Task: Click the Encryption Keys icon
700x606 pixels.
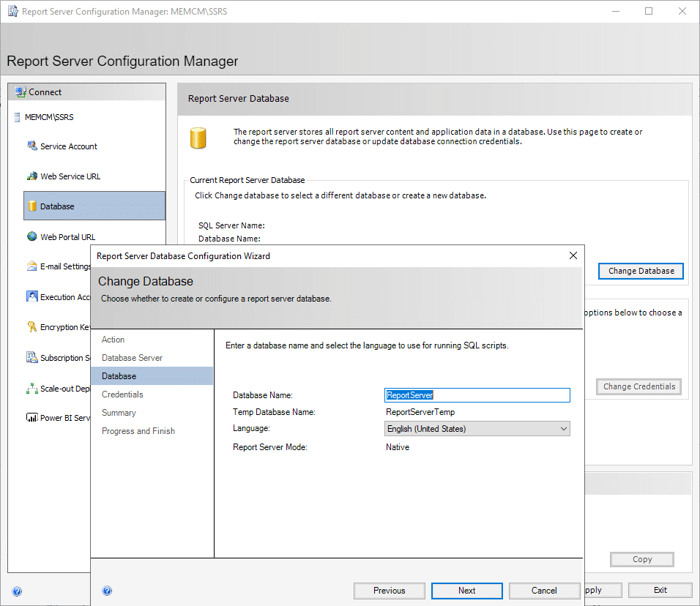Action: (x=32, y=327)
